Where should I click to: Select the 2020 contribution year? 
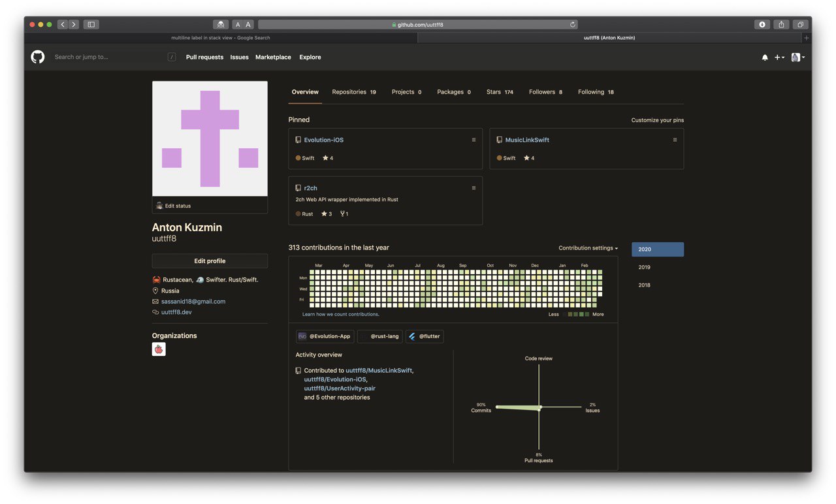658,249
